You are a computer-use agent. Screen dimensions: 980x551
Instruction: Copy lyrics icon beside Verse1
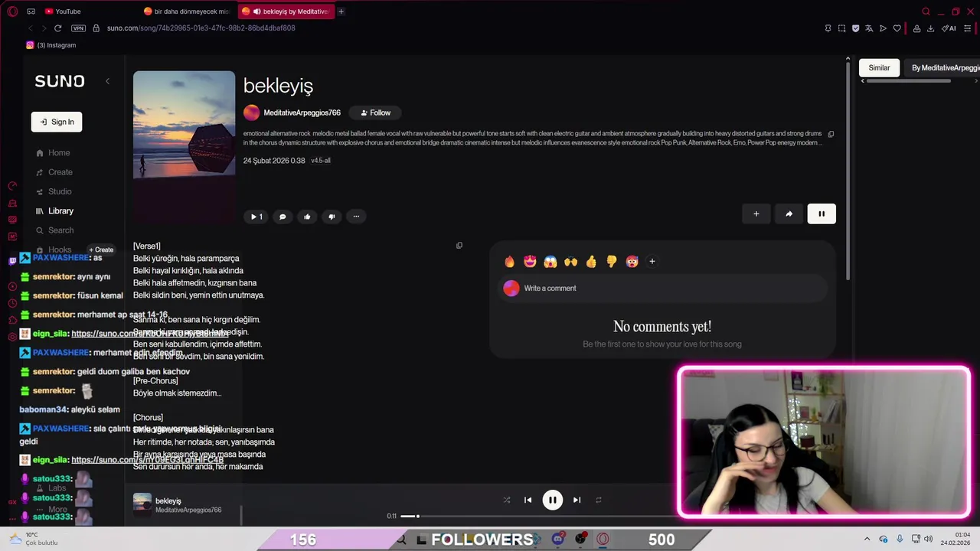coord(459,246)
